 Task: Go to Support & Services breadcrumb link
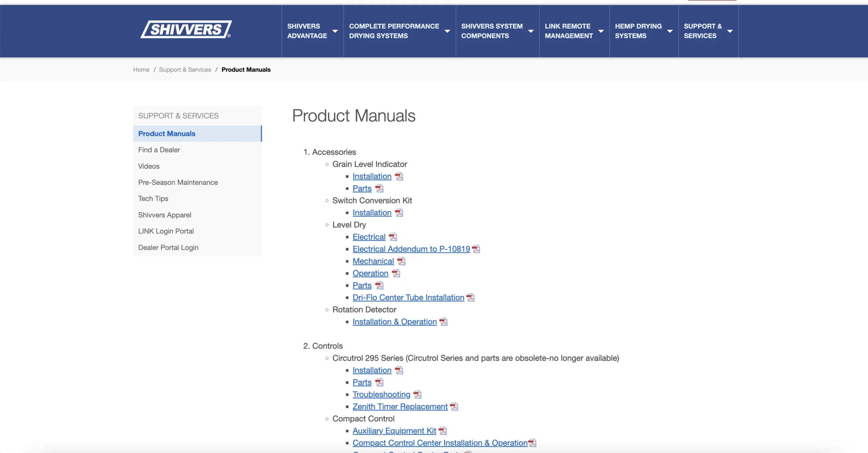185,70
